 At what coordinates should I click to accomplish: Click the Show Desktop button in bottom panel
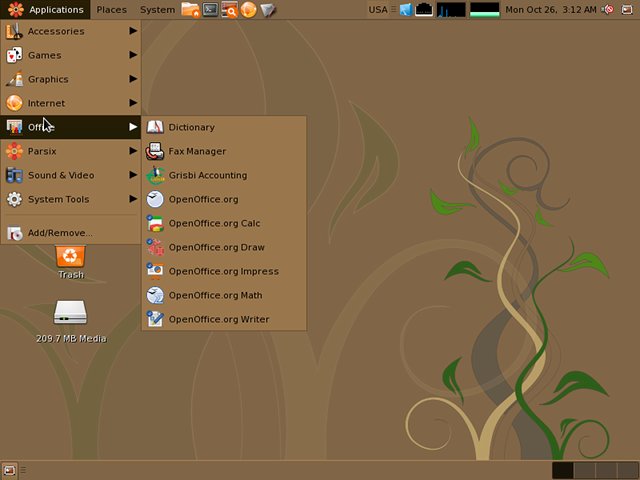click(x=9, y=471)
